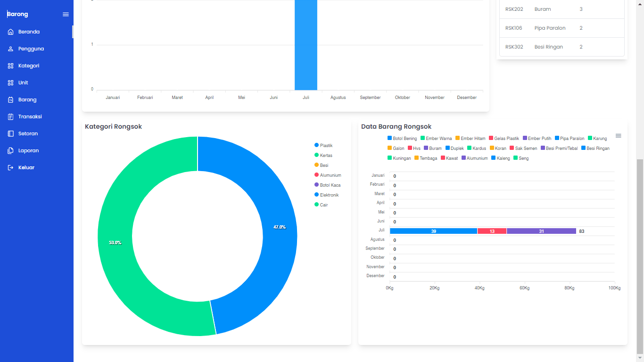Click the Transaksi clipboard icon
644x362 pixels.
click(11, 117)
